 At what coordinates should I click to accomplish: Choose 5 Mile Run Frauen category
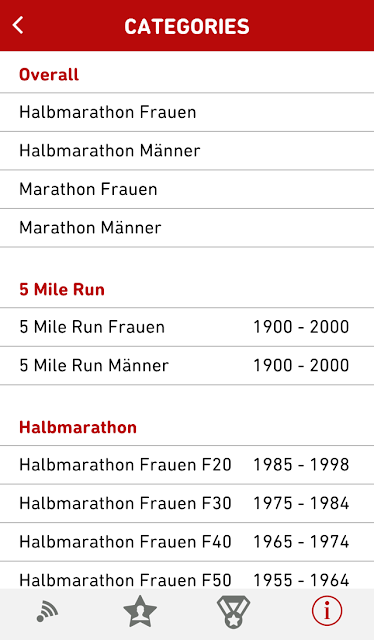click(x=187, y=327)
